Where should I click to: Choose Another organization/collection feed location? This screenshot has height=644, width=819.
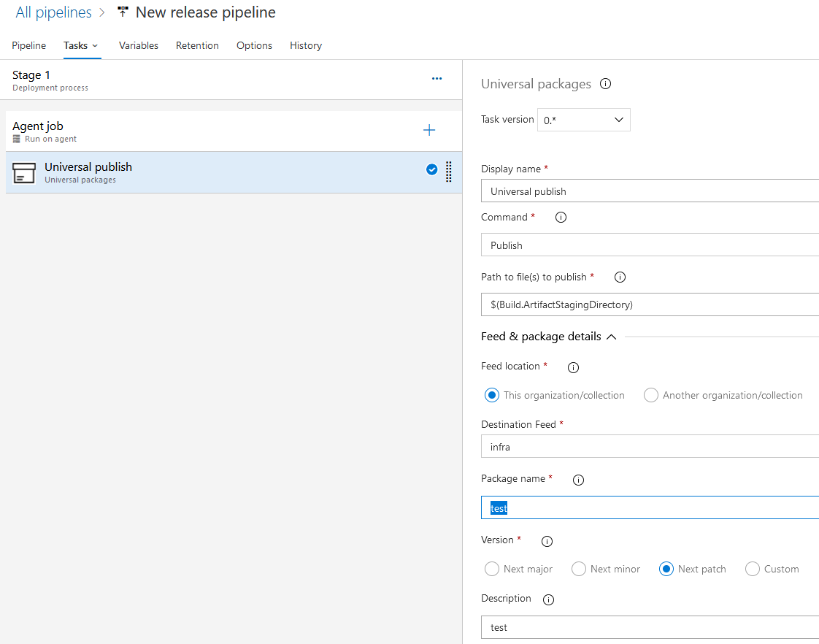650,395
